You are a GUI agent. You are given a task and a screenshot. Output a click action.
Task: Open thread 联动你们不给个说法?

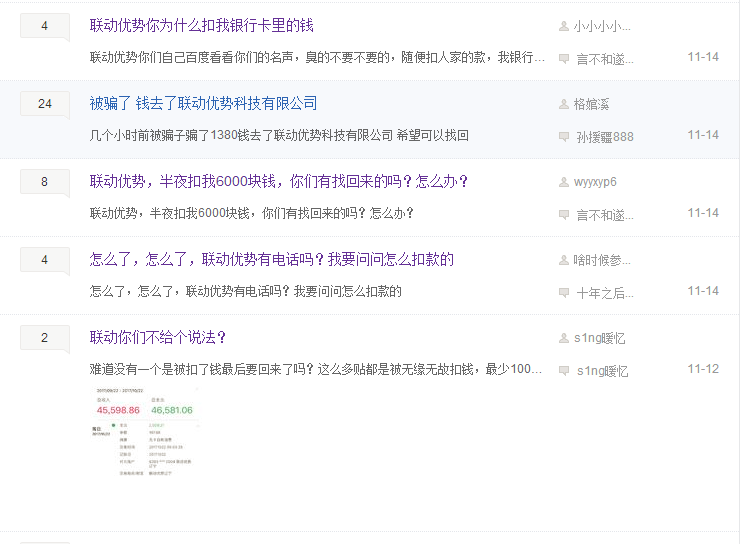click(x=157, y=337)
